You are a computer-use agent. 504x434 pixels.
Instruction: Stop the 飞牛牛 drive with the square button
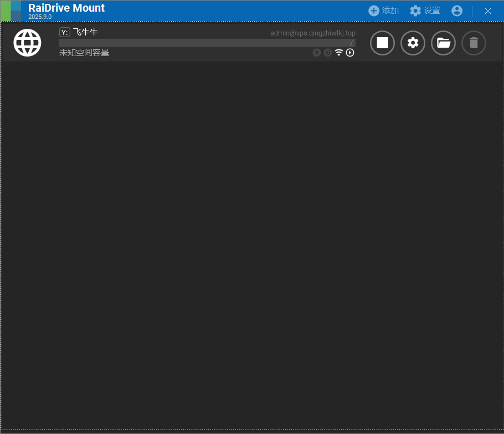pyautogui.click(x=382, y=43)
